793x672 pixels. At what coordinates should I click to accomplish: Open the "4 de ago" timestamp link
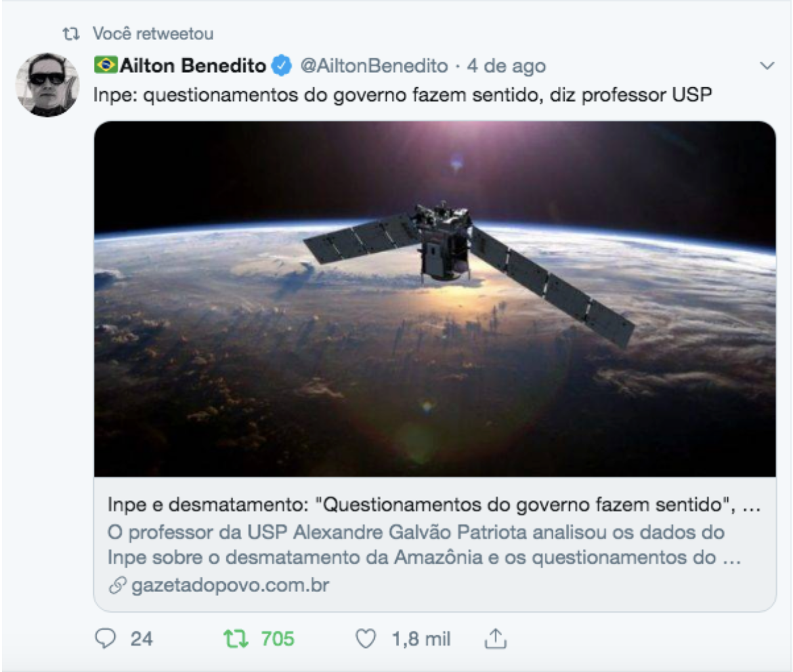[506, 66]
